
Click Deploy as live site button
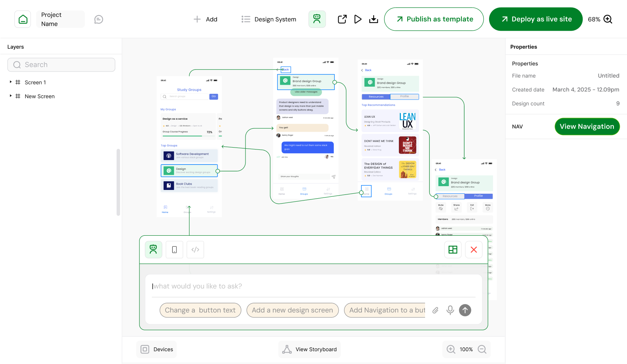click(x=536, y=19)
